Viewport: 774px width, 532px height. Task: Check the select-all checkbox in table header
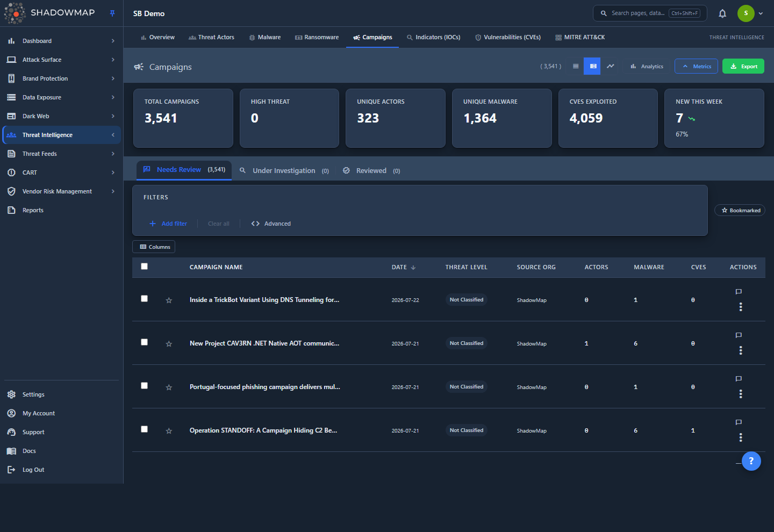click(x=144, y=267)
